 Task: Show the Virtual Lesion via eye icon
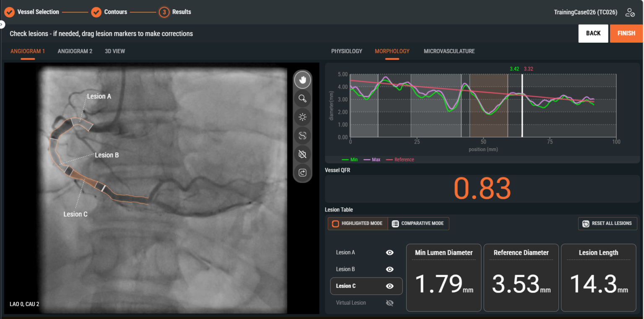(390, 303)
